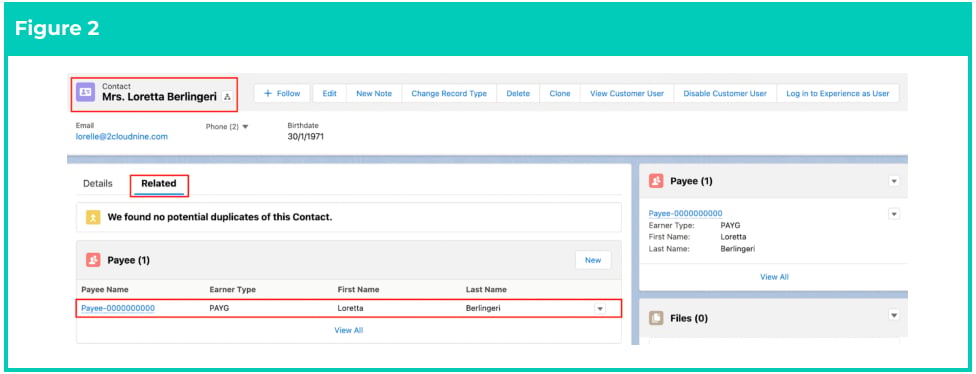Click the Berlingeri value in the right panel
This screenshot has height=374, width=976.
(738, 248)
